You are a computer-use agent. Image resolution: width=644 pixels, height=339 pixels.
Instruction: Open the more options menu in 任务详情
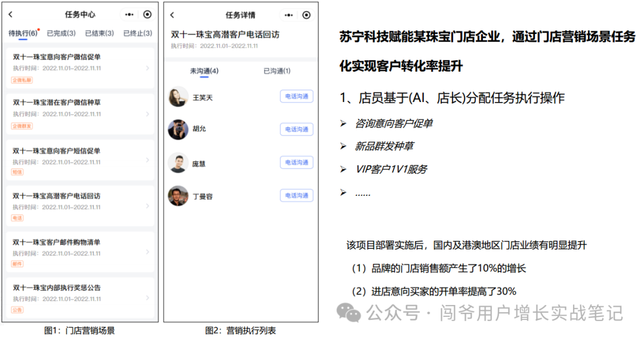(x=289, y=15)
